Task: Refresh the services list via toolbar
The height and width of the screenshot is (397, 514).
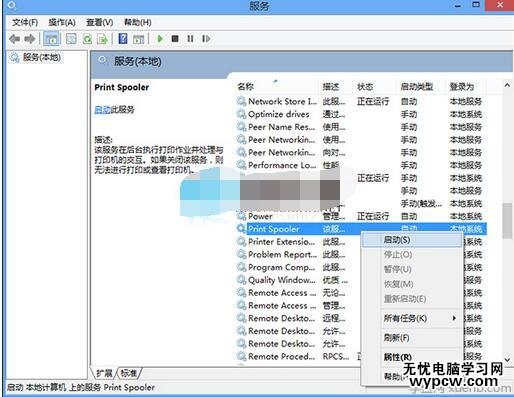Action: 87,39
